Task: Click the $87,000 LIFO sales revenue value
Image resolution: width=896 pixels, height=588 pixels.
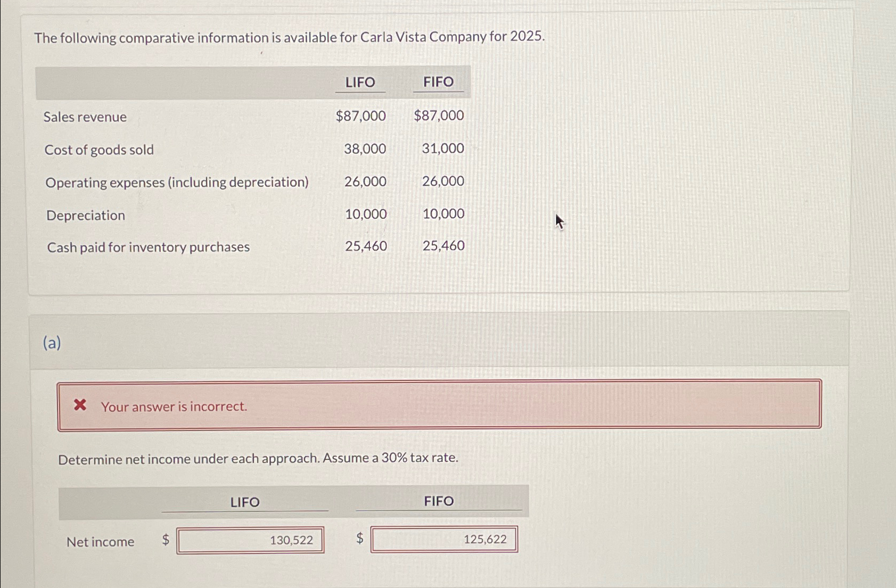Action: pos(360,115)
